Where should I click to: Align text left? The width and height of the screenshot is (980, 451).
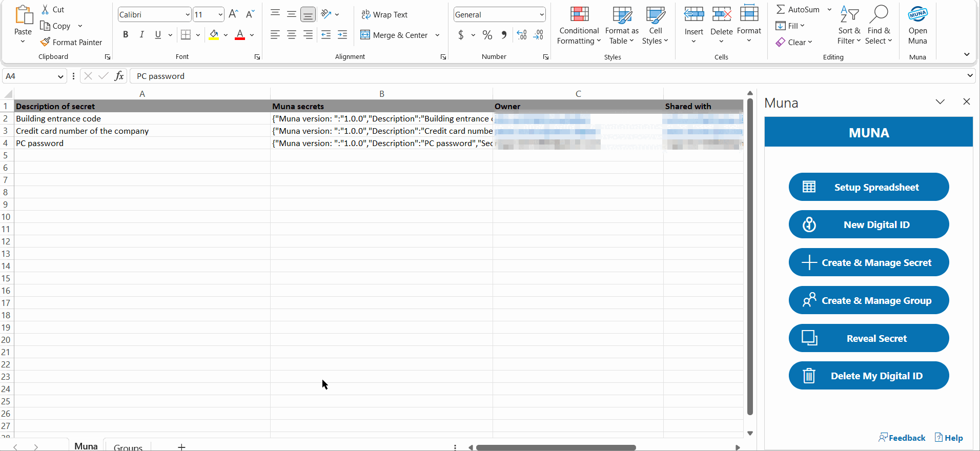coord(275,35)
